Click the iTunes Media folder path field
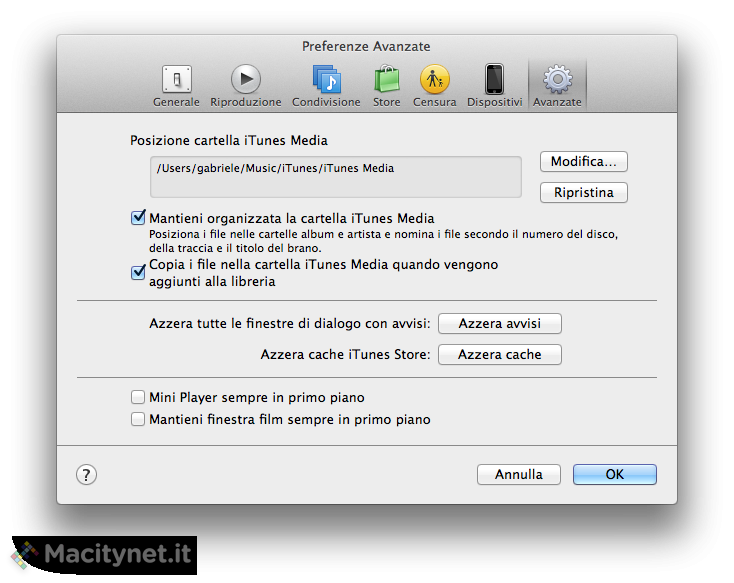This screenshot has width=734, height=583. click(336, 177)
